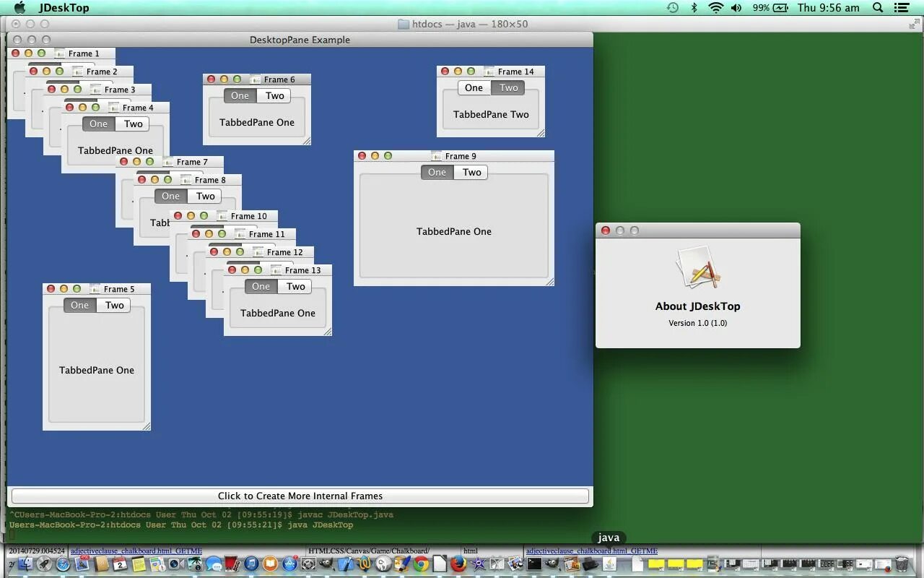Open the Bluetooth menu bar icon

694,8
